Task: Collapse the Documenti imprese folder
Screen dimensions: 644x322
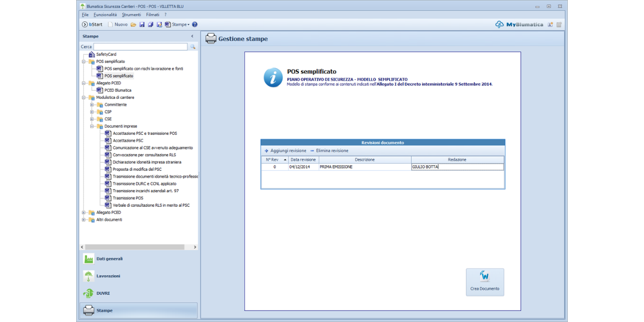Action: (x=92, y=126)
